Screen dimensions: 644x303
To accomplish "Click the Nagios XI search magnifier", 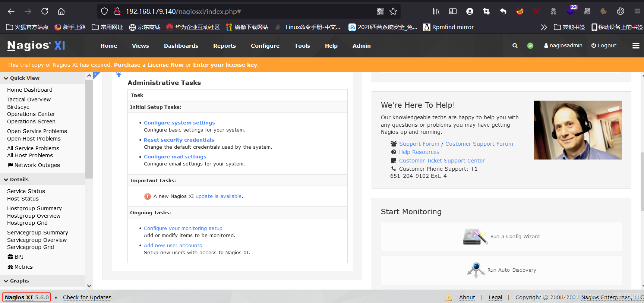I will tap(515, 46).
